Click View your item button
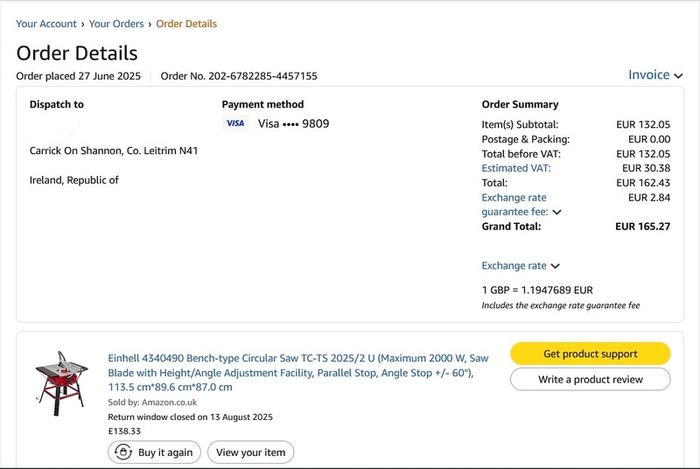 [250, 452]
